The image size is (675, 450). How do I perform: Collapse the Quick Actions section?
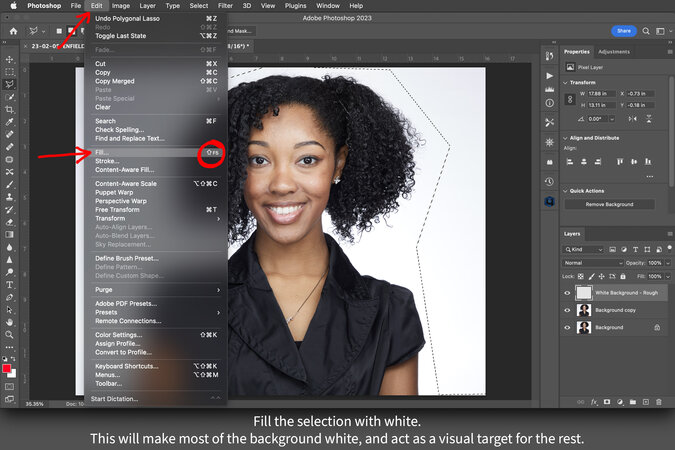tap(566, 190)
